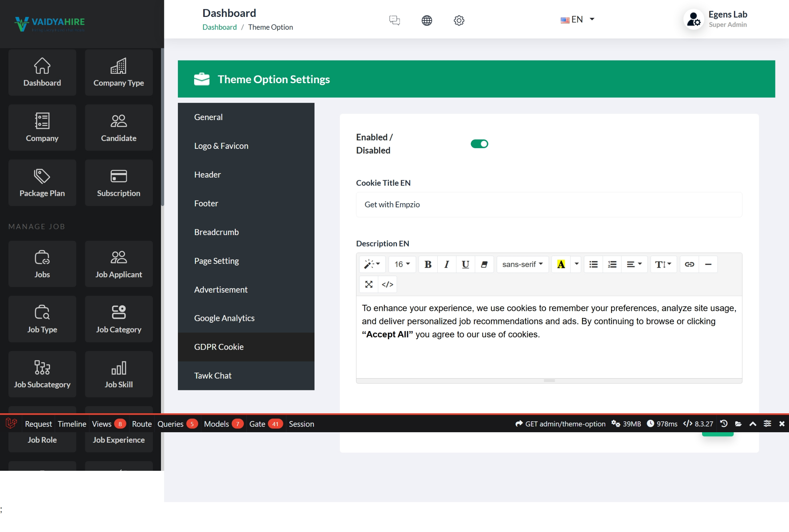Open paragraph alignment dropdown
The height and width of the screenshot is (532, 789).
(x=634, y=264)
